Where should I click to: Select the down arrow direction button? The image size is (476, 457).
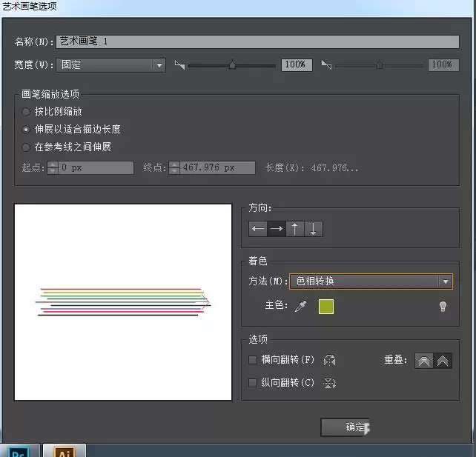(x=314, y=229)
